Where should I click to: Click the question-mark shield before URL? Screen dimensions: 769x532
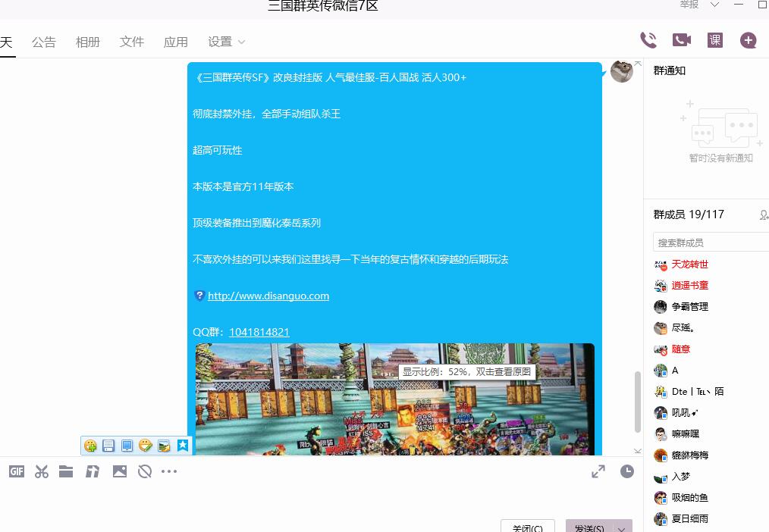(x=199, y=296)
